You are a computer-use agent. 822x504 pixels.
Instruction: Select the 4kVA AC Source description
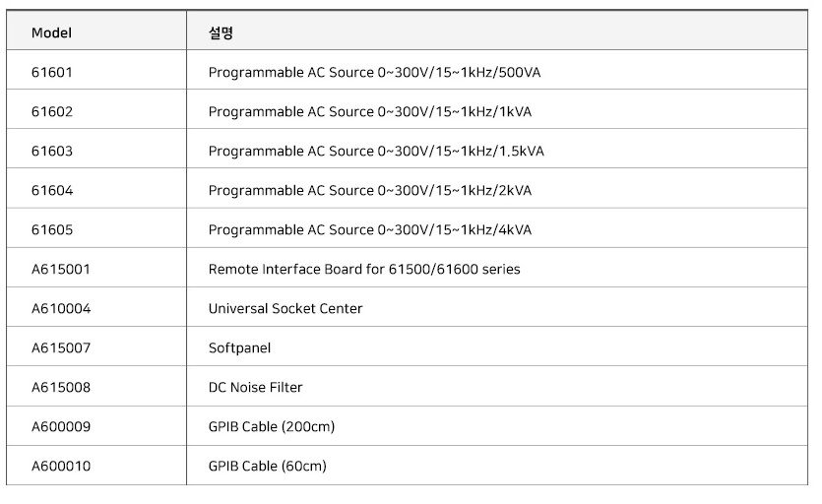(369, 229)
